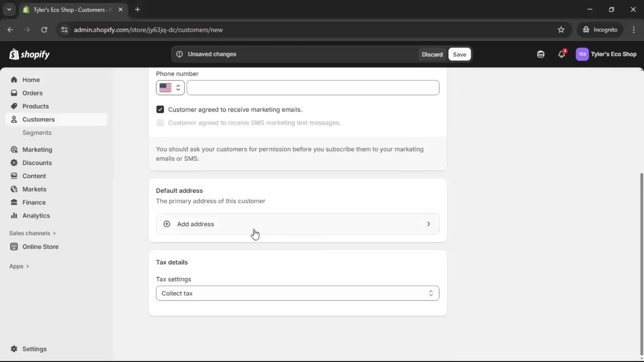Go to Discounts in the sidebar
This screenshot has height=362, width=644.
[37, 163]
